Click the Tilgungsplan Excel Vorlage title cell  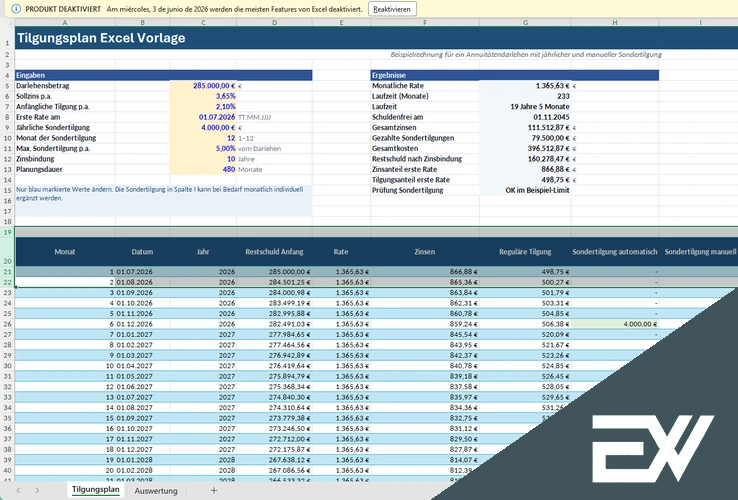coord(101,38)
